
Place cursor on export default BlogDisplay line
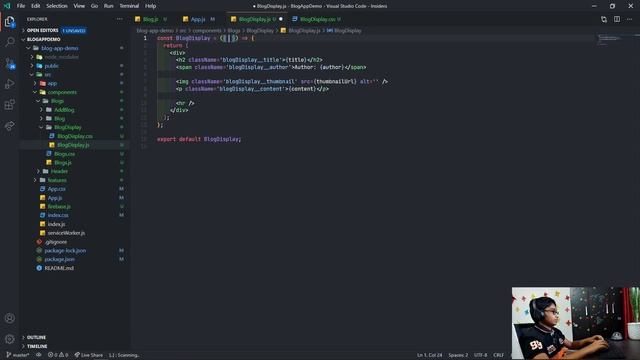pyautogui.click(x=199, y=139)
